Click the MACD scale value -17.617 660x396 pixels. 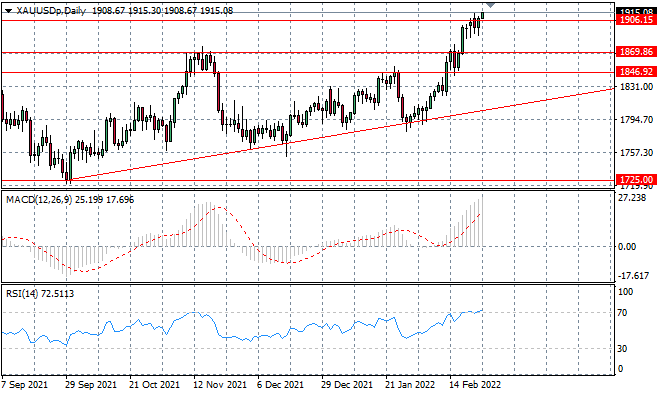coord(633,276)
